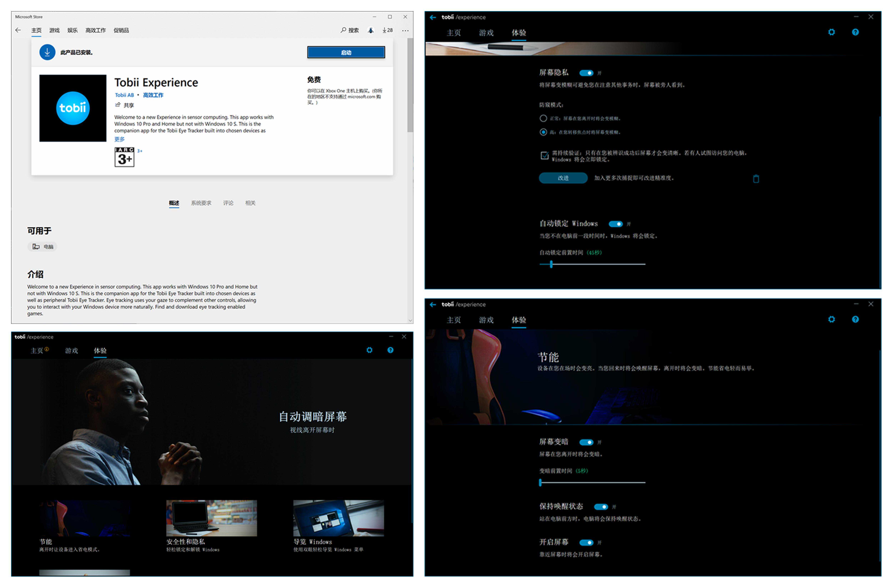Image resolution: width=893 pixels, height=588 pixels.
Task: Open the Store search icon
Action: (343, 30)
